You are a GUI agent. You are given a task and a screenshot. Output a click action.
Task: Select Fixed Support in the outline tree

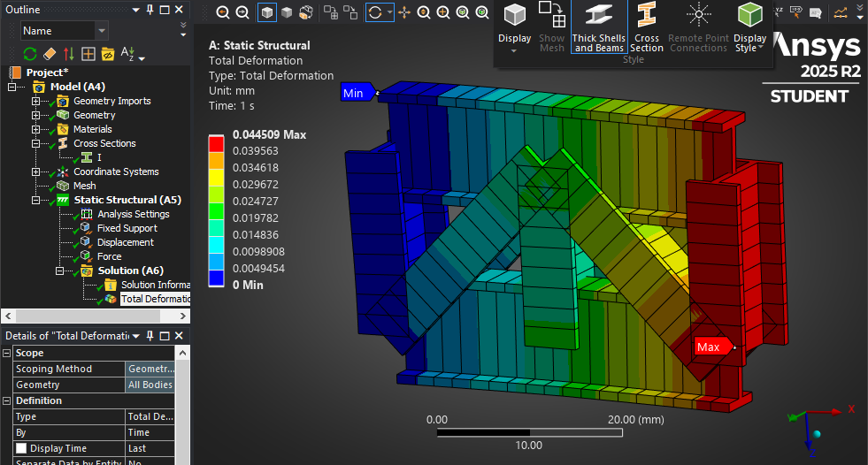coord(127,228)
